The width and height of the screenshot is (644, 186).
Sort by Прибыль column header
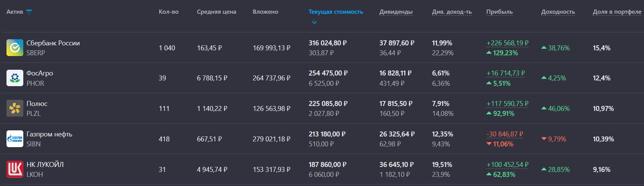tap(499, 12)
